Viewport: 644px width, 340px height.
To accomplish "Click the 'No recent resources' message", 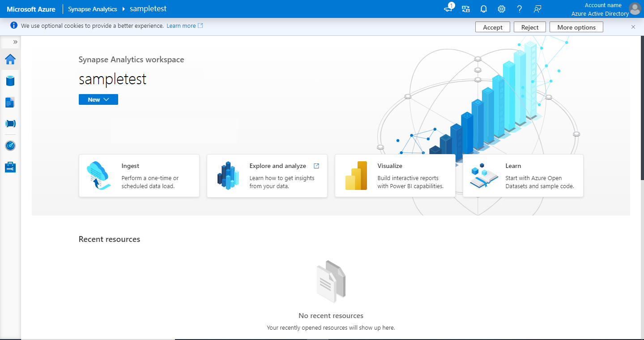I will [331, 316].
